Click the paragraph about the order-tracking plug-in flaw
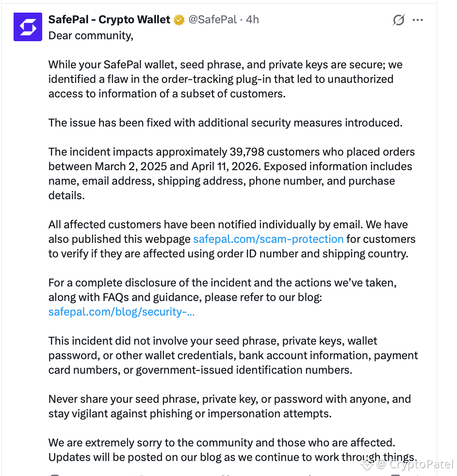Screen dimensions: 457x476 coord(226,79)
